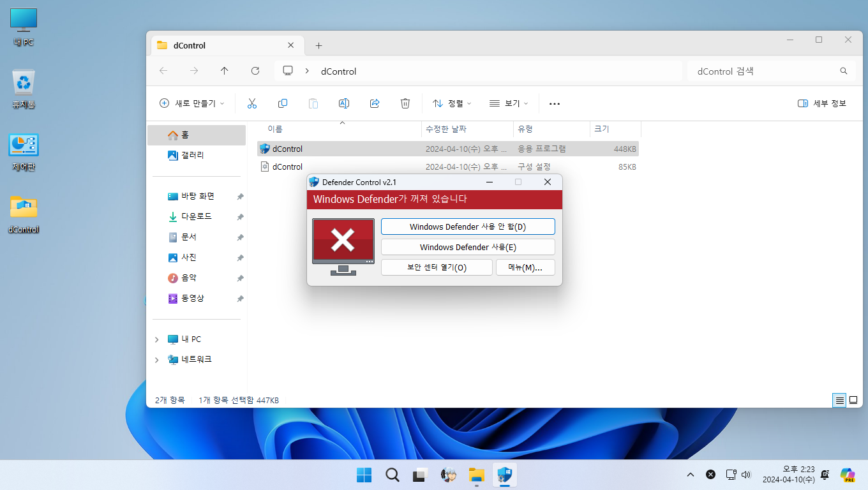
Task: Switch to large thumbnails view icon
Action: click(853, 401)
